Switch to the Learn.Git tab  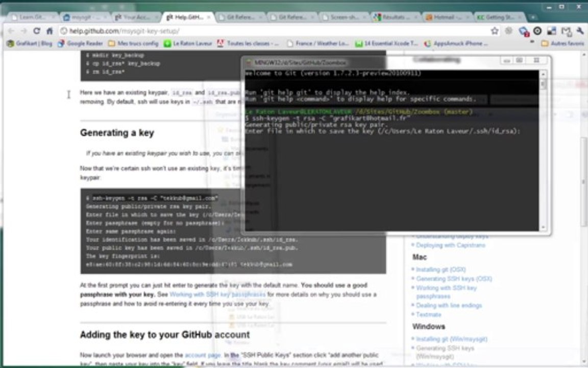point(33,17)
